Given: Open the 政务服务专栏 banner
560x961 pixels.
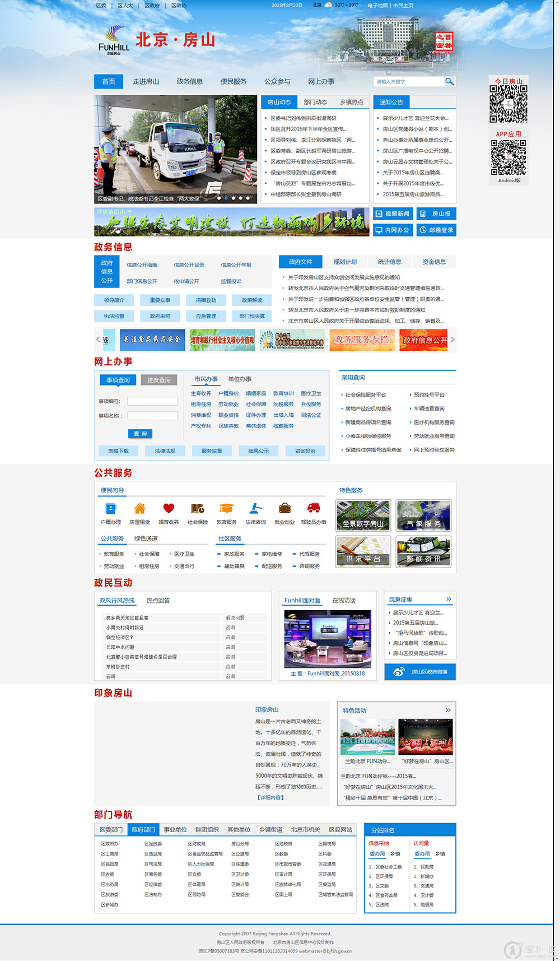Looking at the screenshot, I should pyautogui.click(x=362, y=340).
